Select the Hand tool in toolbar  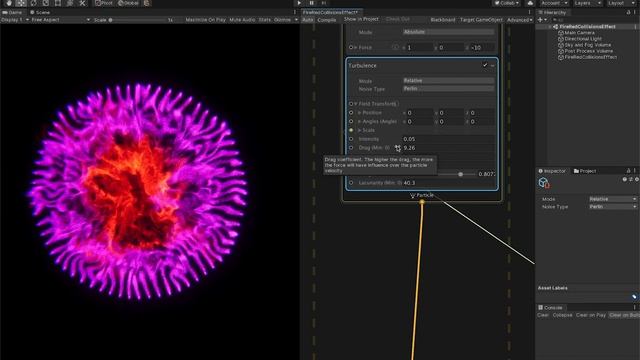point(9,3)
